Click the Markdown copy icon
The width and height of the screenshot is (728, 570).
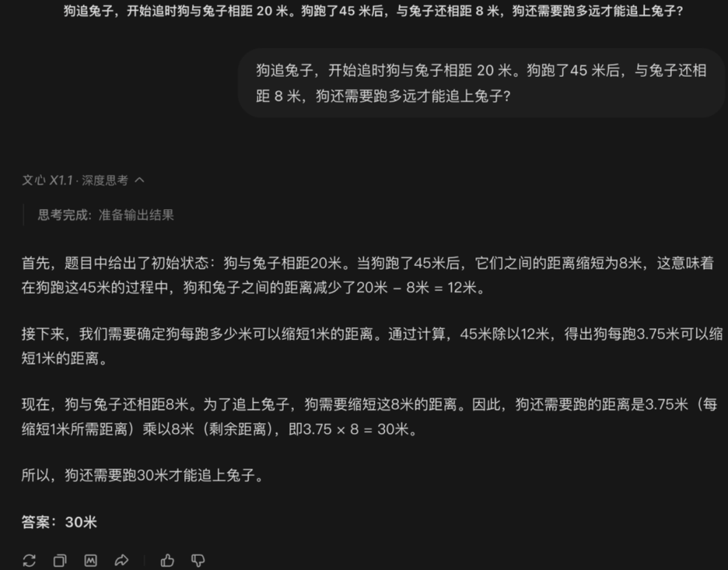tap(90, 561)
